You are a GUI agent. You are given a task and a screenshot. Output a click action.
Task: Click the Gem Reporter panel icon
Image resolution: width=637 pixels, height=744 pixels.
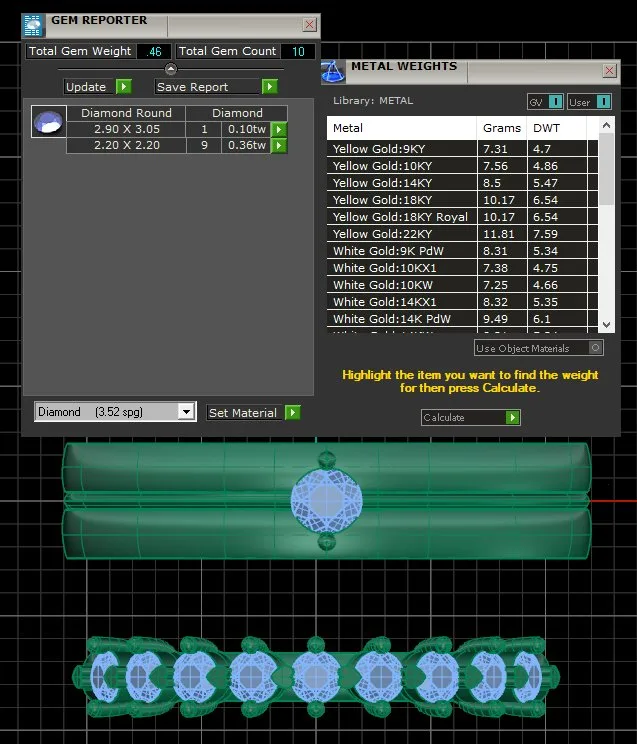(33, 25)
